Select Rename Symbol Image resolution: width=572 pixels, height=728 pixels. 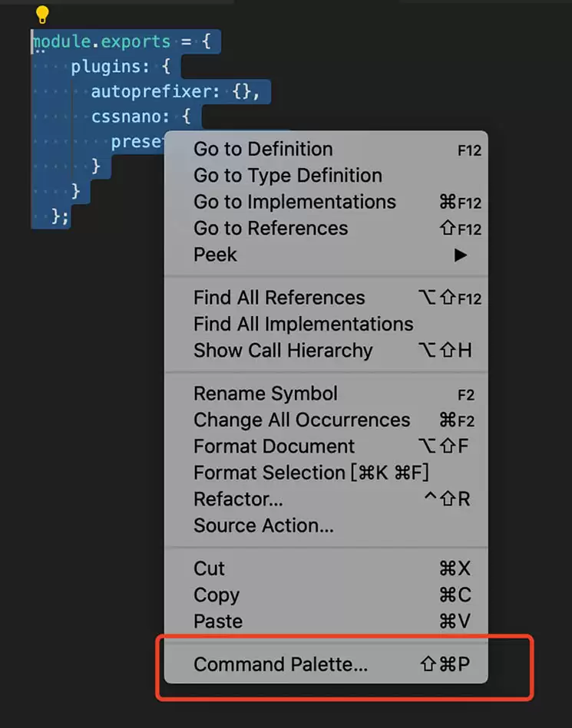[265, 393]
